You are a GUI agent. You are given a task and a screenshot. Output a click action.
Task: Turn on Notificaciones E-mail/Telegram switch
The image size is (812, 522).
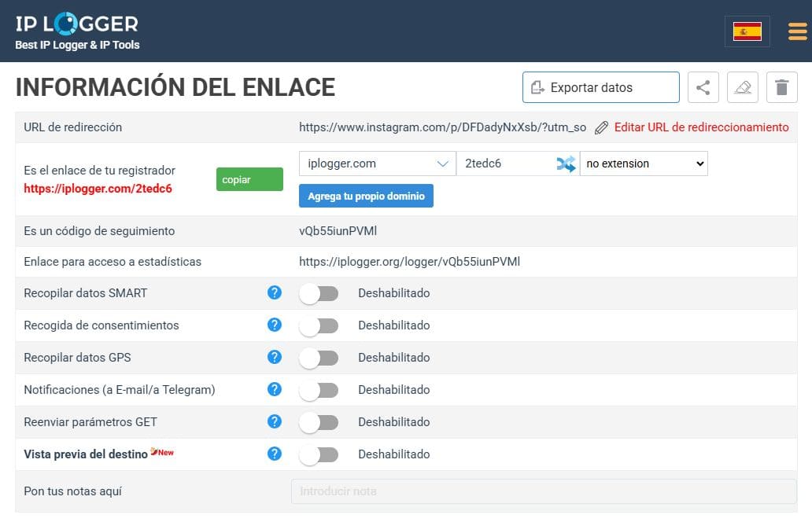point(319,390)
